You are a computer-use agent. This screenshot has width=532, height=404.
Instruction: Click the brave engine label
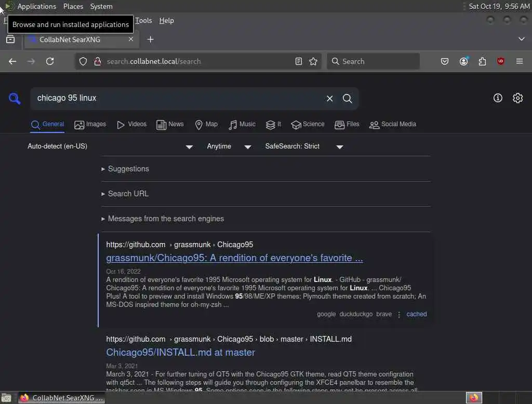[x=384, y=314]
